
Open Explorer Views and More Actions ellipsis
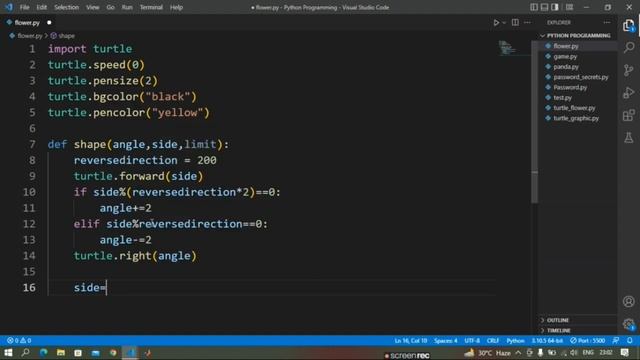pos(607,22)
